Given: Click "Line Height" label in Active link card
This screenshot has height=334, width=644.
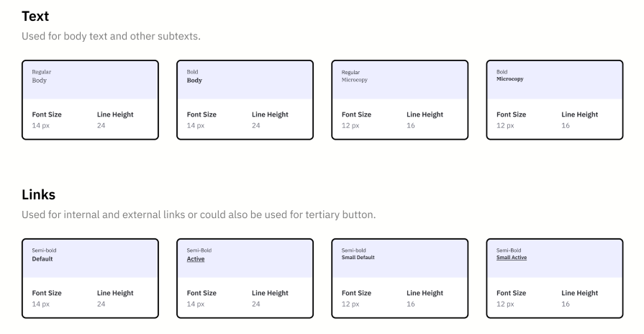Looking at the screenshot, I should click(x=270, y=293).
